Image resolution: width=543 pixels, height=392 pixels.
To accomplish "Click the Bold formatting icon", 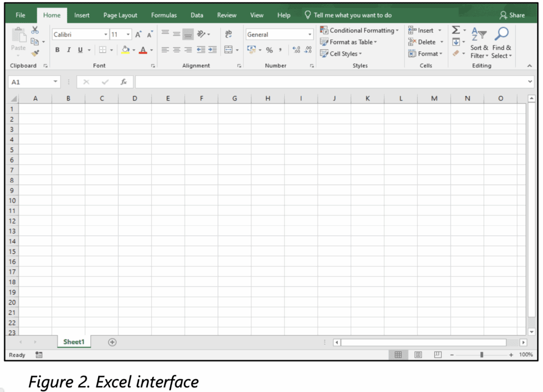I will point(57,50).
